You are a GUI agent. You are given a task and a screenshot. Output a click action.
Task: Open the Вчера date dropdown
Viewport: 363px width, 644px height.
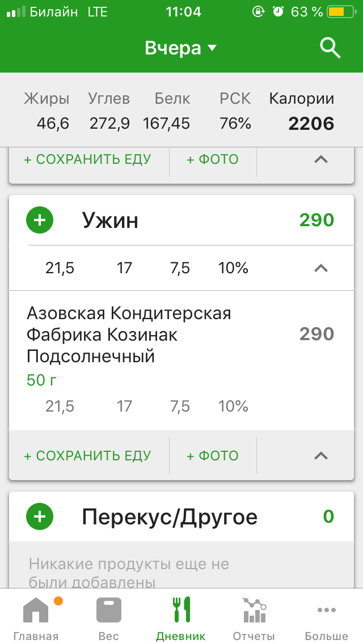tap(181, 48)
